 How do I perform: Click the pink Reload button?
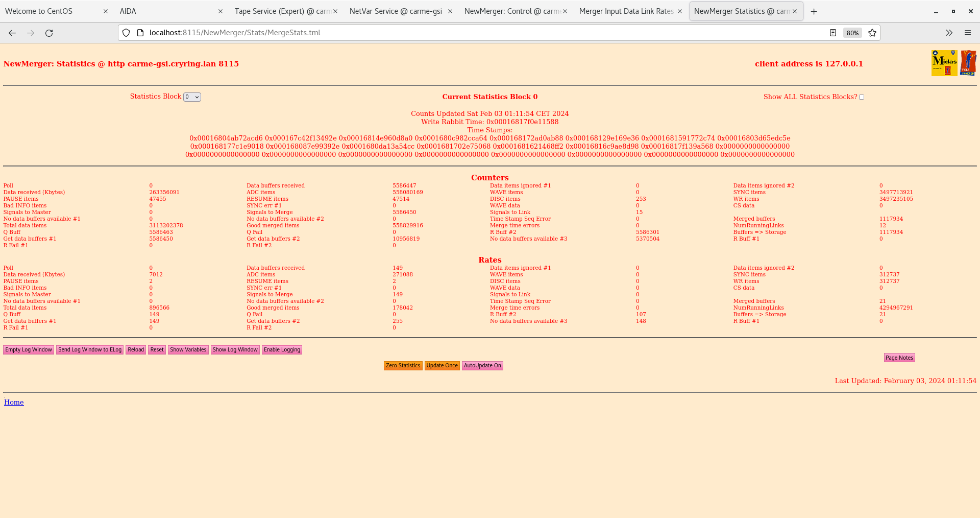(136, 350)
